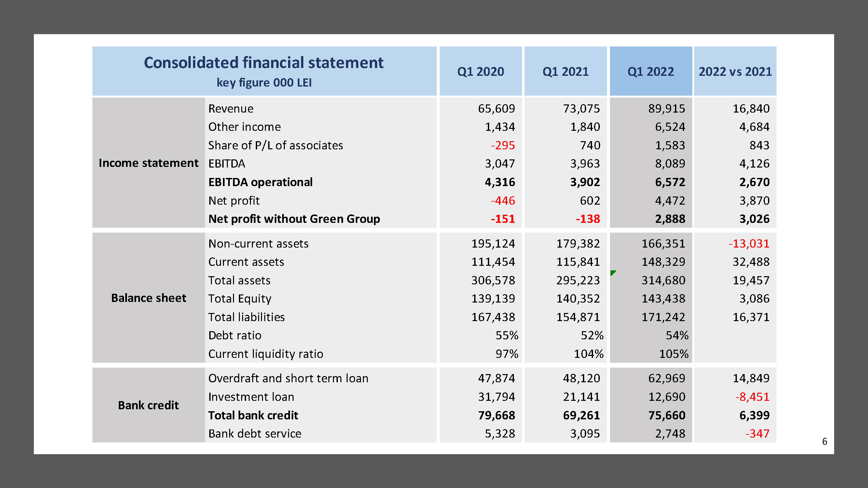Select the Q1 2021 column header
This screenshot has height=488, width=868.
565,71
